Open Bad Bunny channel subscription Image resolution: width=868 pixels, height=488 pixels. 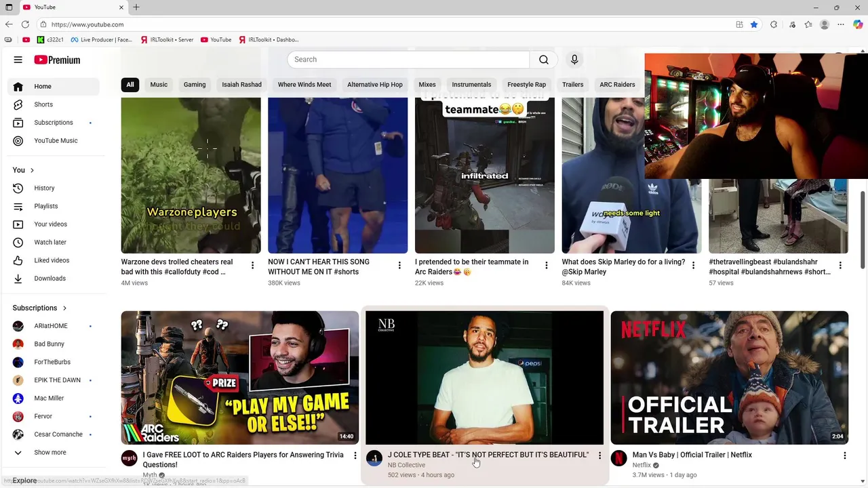(x=53, y=344)
